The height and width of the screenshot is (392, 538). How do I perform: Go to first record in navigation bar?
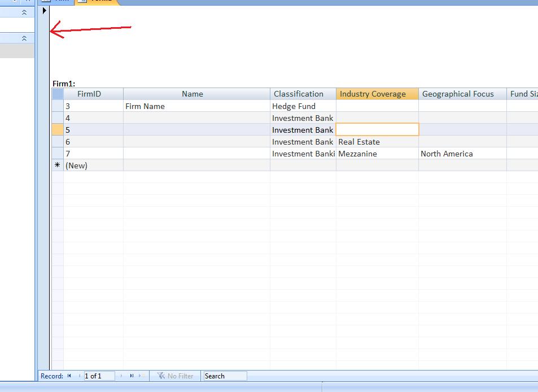69,376
